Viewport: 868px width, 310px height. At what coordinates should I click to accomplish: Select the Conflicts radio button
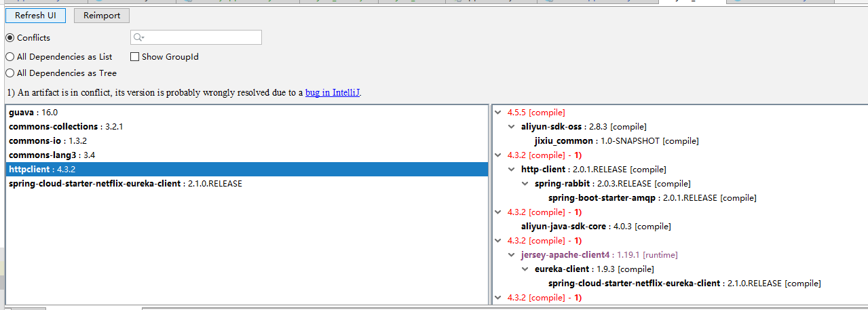(10, 38)
